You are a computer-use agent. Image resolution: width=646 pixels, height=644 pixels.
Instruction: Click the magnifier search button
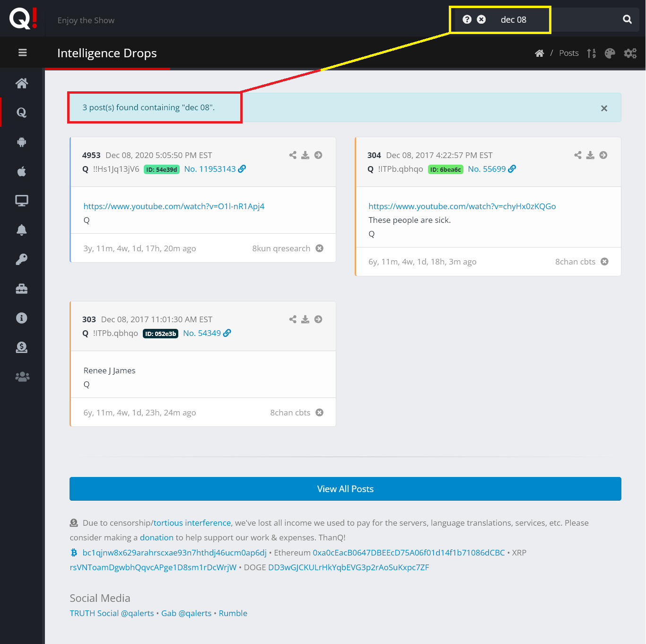[x=627, y=19]
